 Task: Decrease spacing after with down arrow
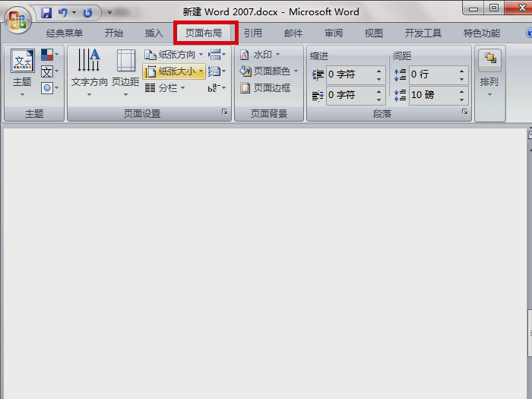click(x=462, y=100)
